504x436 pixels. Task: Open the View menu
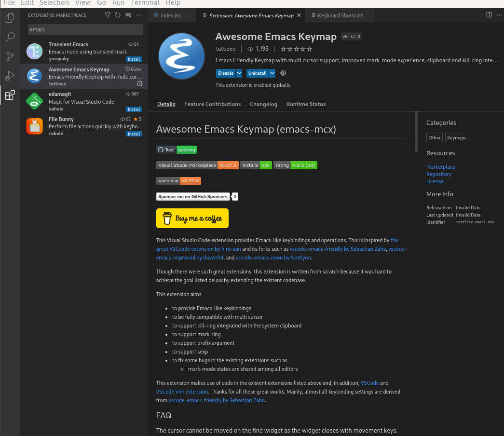click(83, 3)
